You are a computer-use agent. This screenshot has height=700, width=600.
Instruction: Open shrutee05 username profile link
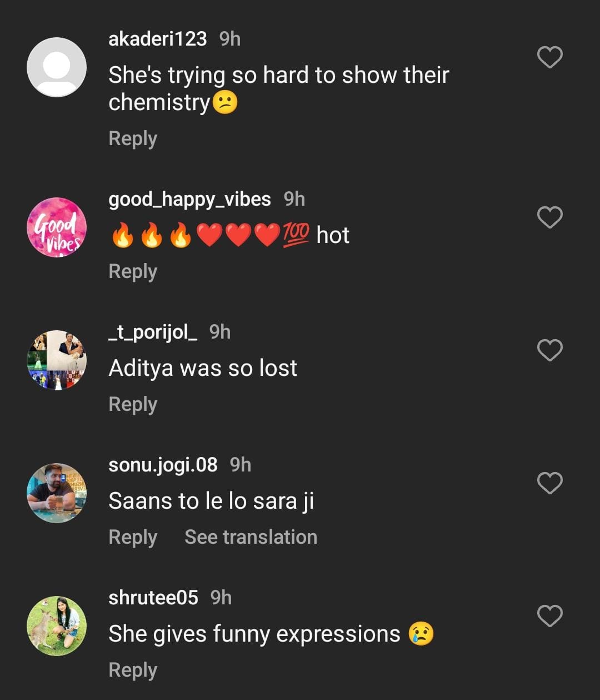pyautogui.click(x=153, y=598)
